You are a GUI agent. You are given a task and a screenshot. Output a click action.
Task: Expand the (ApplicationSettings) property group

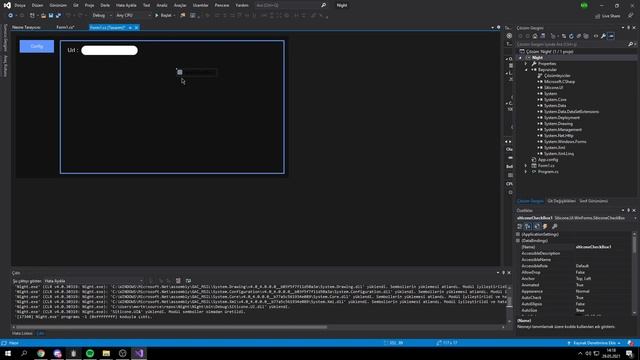pyautogui.click(x=518, y=234)
